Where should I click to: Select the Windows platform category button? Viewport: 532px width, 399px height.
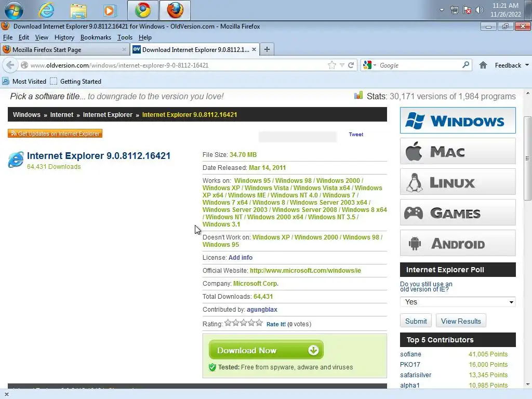coord(458,121)
